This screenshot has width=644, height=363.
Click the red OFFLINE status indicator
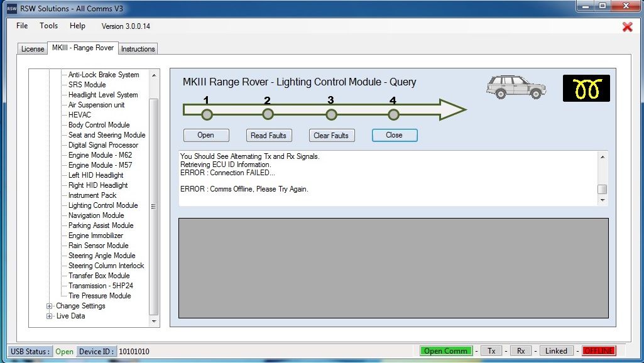coord(599,351)
